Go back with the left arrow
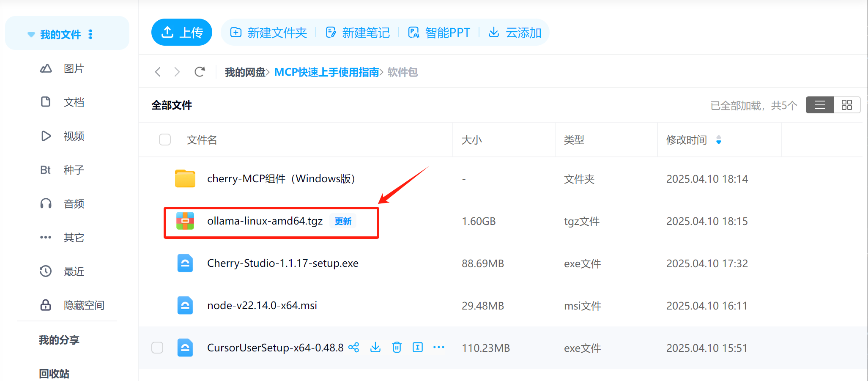This screenshot has width=868, height=381. click(158, 72)
